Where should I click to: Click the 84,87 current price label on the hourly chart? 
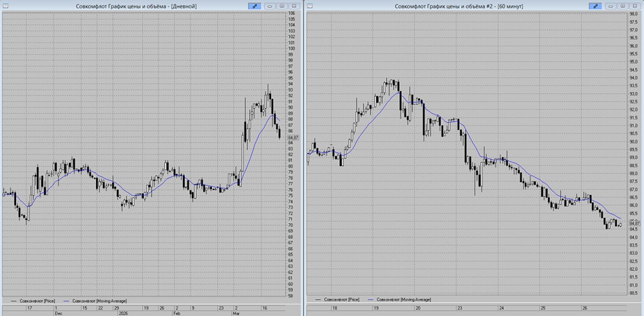coord(635,223)
